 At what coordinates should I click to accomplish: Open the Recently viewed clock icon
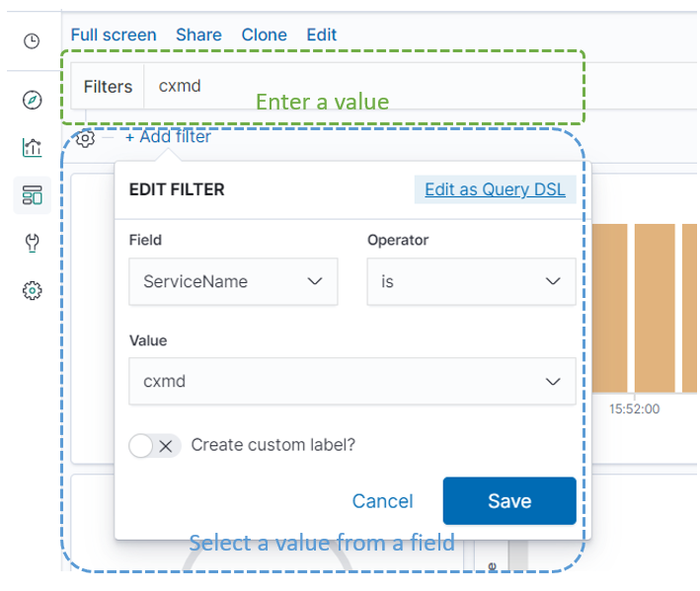pyautogui.click(x=32, y=40)
